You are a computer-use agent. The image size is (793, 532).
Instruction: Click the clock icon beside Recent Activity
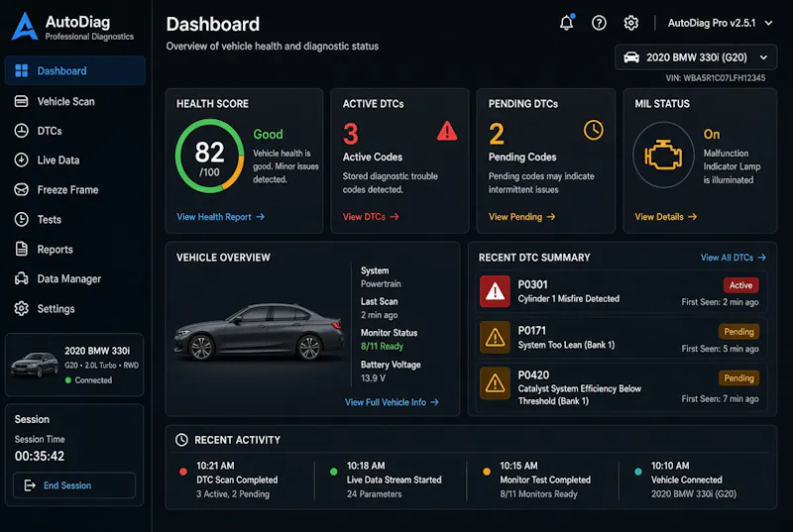pyautogui.click(x=181, y=440)
